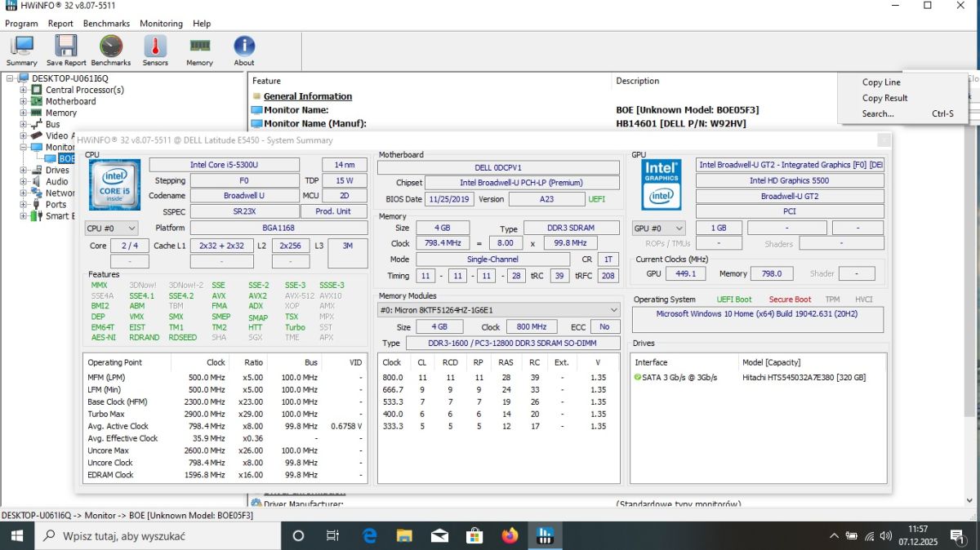Choose Copy Result from context menu

(x=902, y=98)
